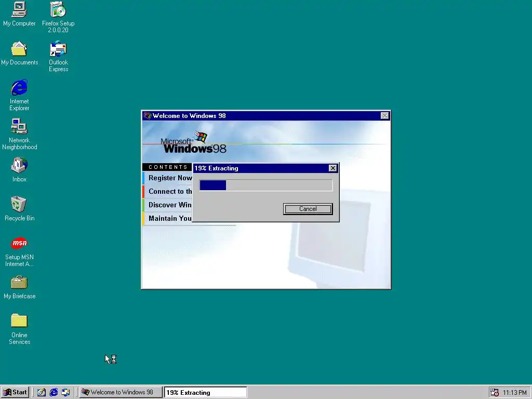Click View Channels quick launch icon
Viewport: 532px width, 399px height.
(66, 393)
